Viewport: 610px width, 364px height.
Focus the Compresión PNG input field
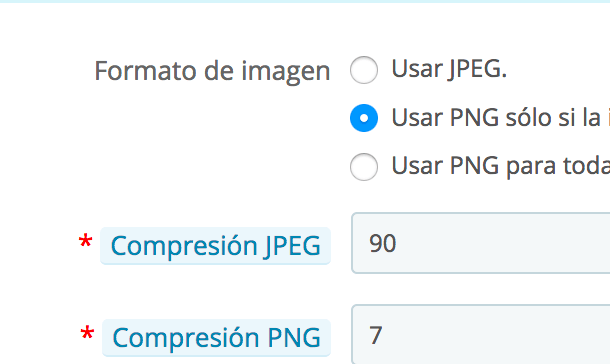(x=481, y=335)
